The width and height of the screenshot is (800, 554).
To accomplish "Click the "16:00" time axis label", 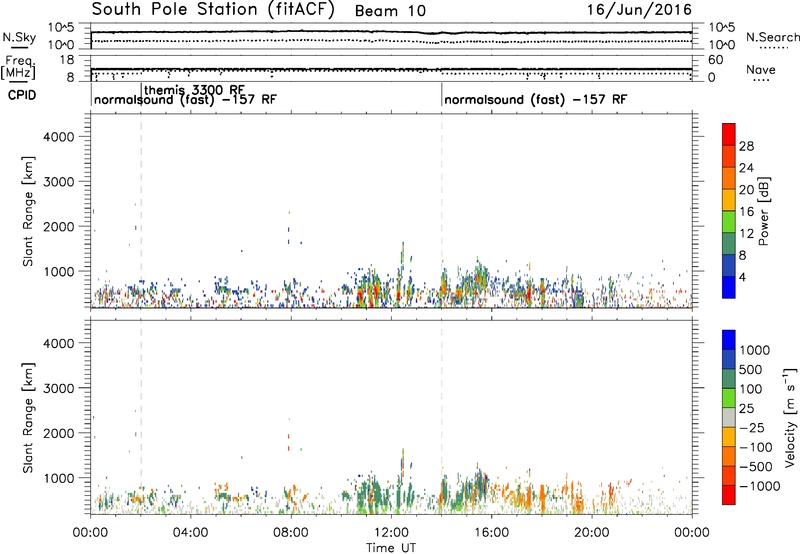I will pyautogui.click(x=491, y=533).
